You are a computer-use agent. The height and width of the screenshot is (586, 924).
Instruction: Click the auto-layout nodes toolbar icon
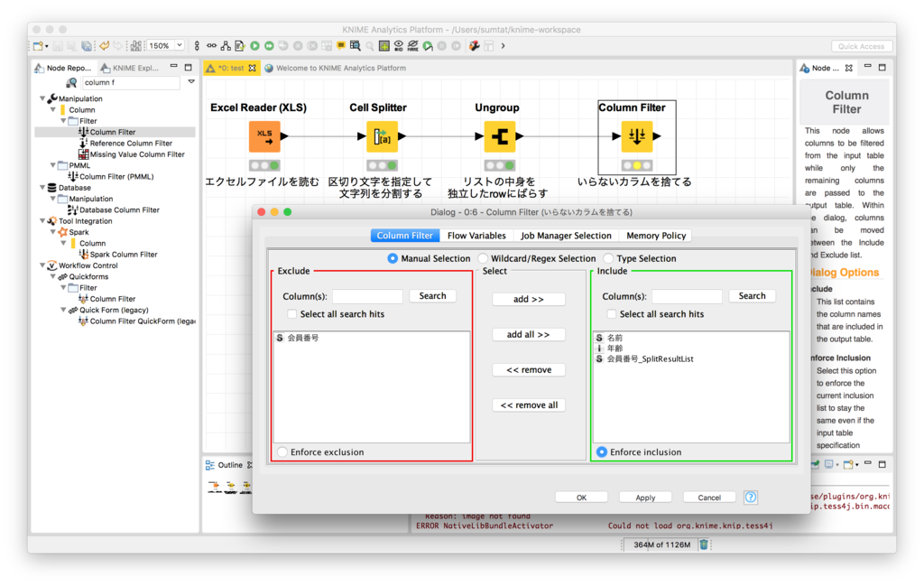(x=135, y=46)
